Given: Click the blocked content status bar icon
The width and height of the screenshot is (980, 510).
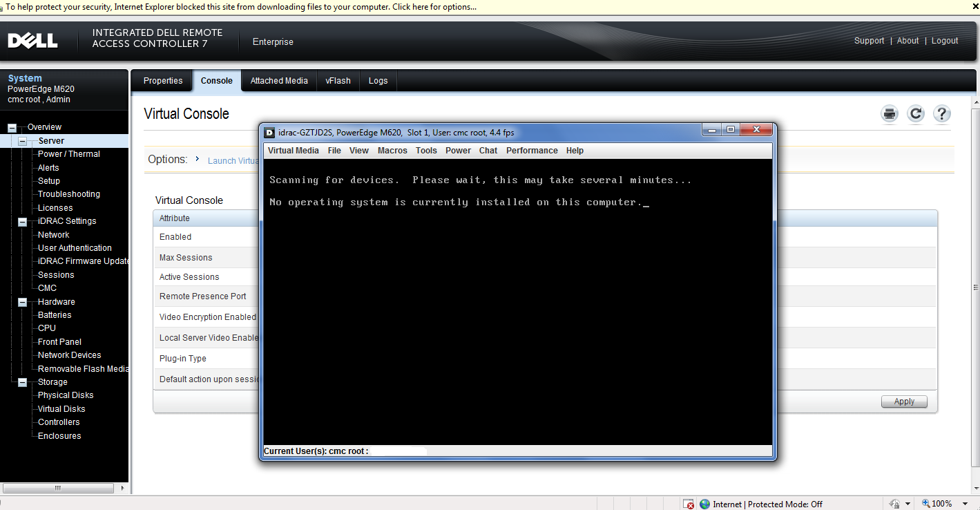Looking at the screenshot, I should (x=688, y=504).
